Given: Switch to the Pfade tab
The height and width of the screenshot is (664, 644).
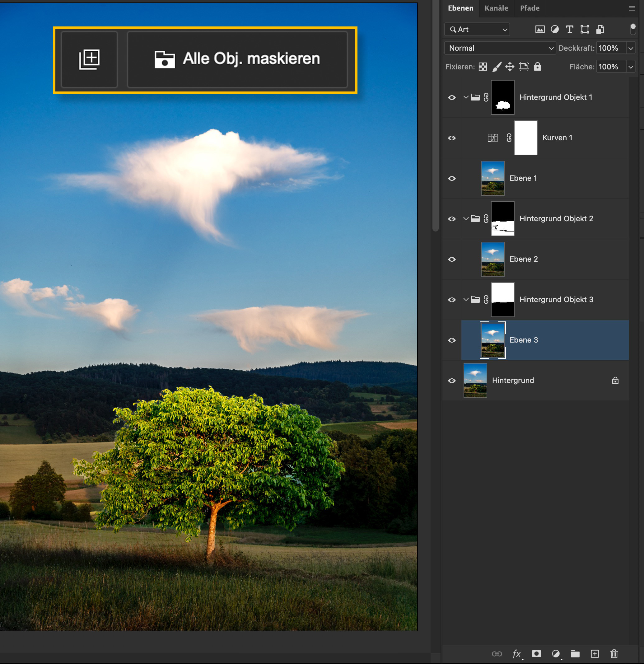Looking at the screenshot, I should point(530,8).
